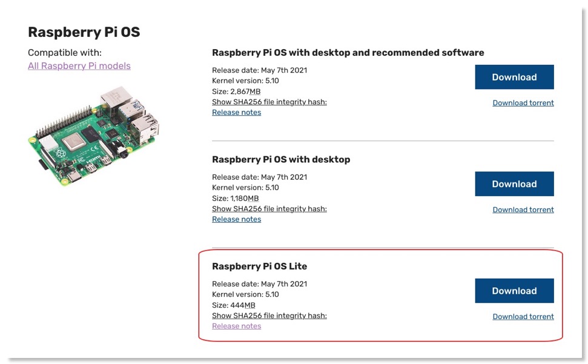View release notes for the 1,180MB edition

pos(237,219)
